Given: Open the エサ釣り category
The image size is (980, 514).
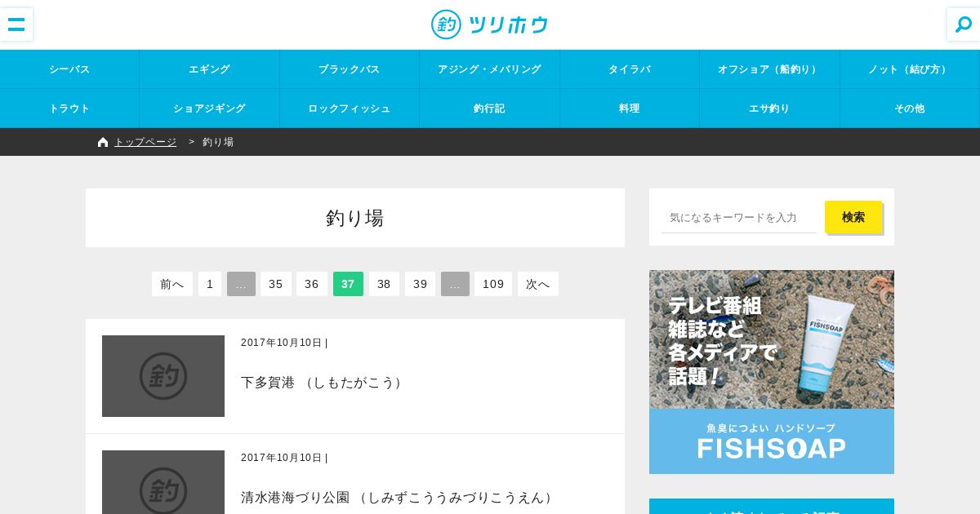Looking at the screenshot, I should click(769, 109).
